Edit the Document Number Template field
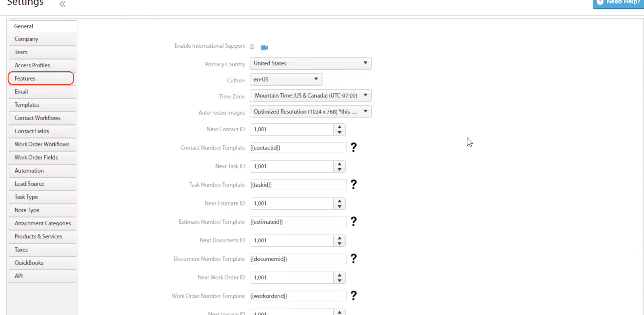Image resolution: width=644 pixels, height=315 pixels. tap(298, 258)
